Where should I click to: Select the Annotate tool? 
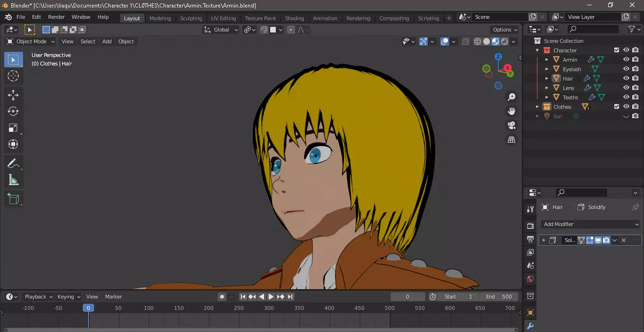pos(13,163)
